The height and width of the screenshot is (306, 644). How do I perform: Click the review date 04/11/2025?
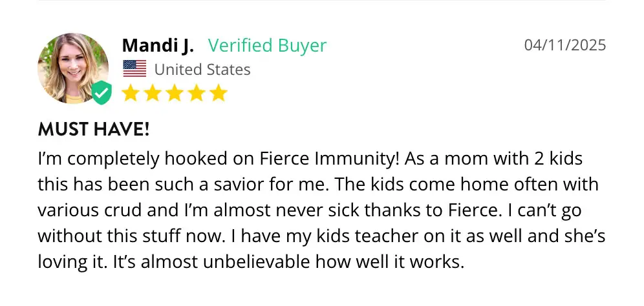(565, 45)
